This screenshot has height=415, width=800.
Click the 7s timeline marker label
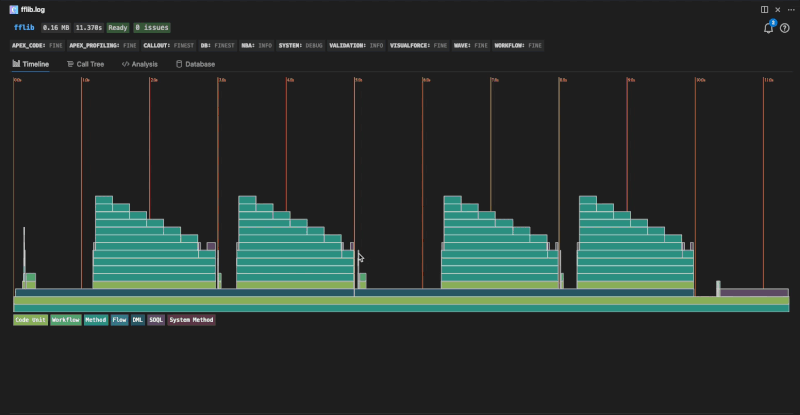point(495,80)
